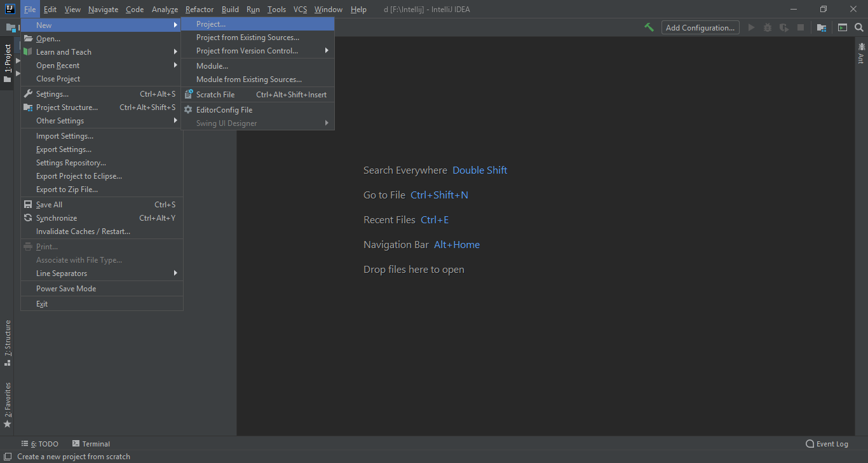
Task: Open the VCS menu
Action: tap(300, 10)
